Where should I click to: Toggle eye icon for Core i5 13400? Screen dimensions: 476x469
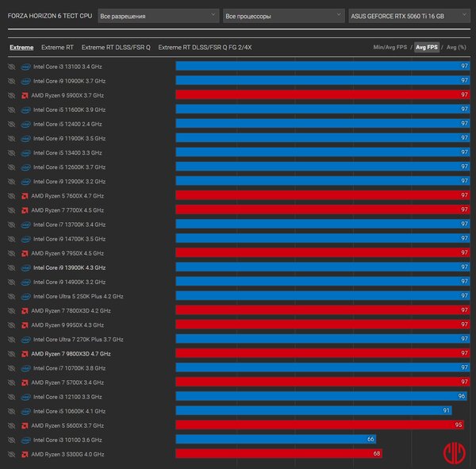pyautogui.click(x=12, y=153)
